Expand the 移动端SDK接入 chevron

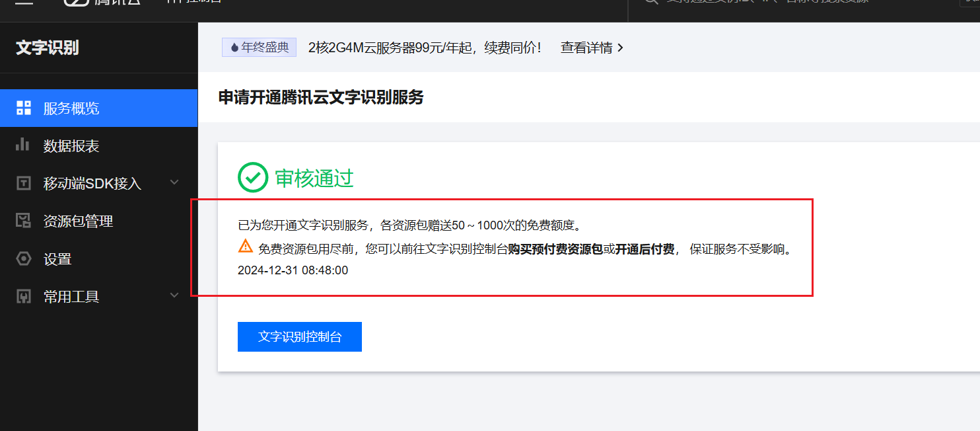tap(174, 182)
